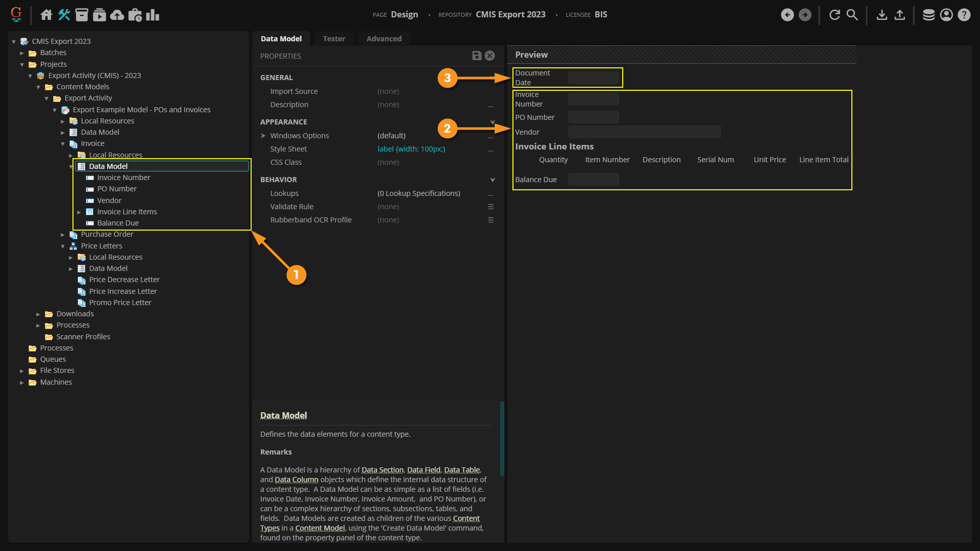Click the Vendor preview input field

(644, 132)
